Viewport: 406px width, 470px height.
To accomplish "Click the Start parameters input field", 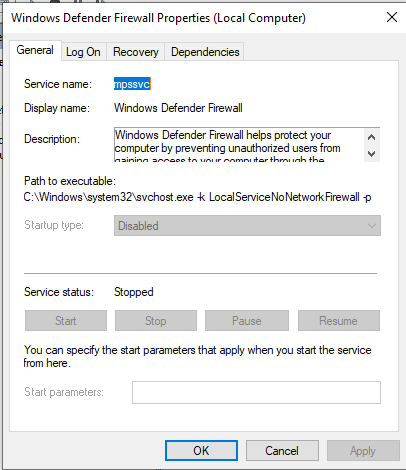I will click(256, 392).
